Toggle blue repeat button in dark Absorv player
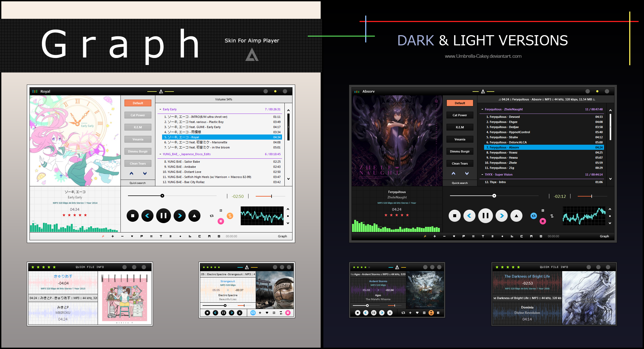 pyautogui.click(x=534, y=216)
